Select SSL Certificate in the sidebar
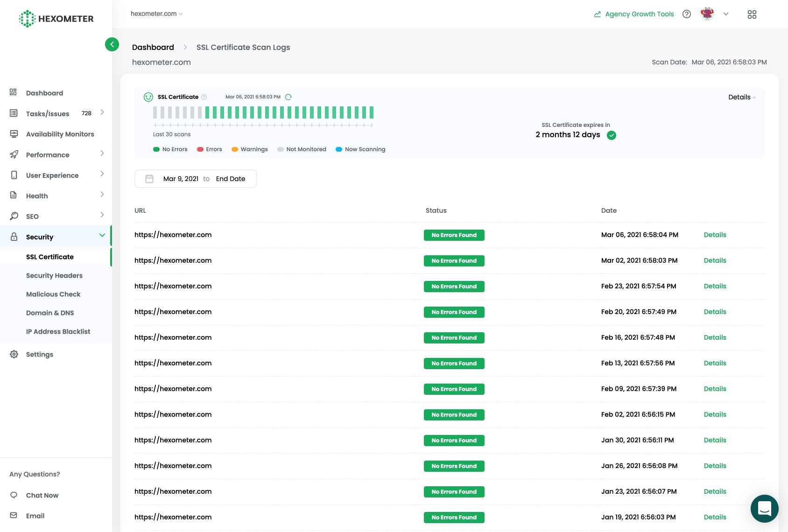This screenshot has height=532, width=788. [50, 257]
